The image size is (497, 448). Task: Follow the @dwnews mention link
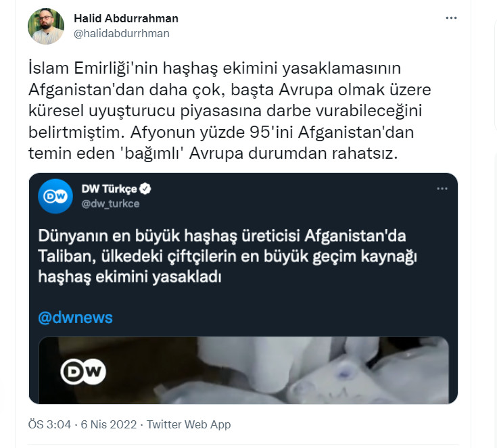click(x=76, y=318)
